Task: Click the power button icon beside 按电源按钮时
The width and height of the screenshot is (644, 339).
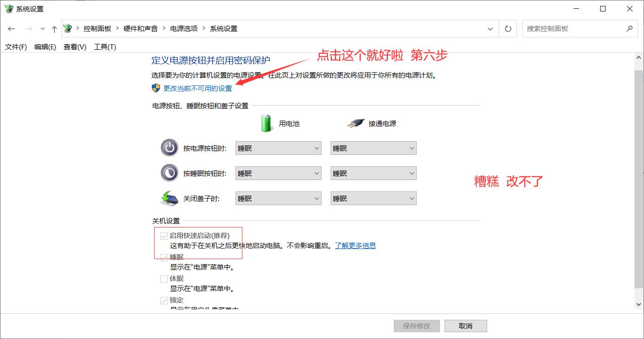Action: pos(169,148)
